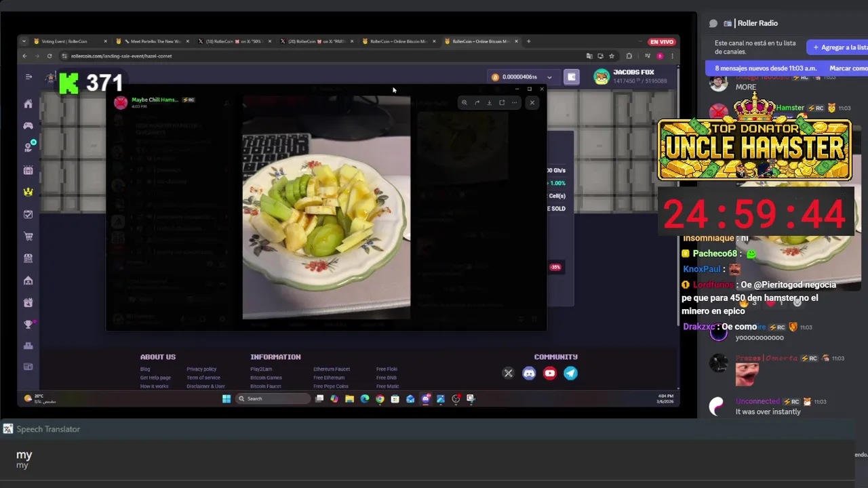Expand the bitcoin balance dropdown arrow
The height and width of the screenshot is (488, 868).
point(549,77)
